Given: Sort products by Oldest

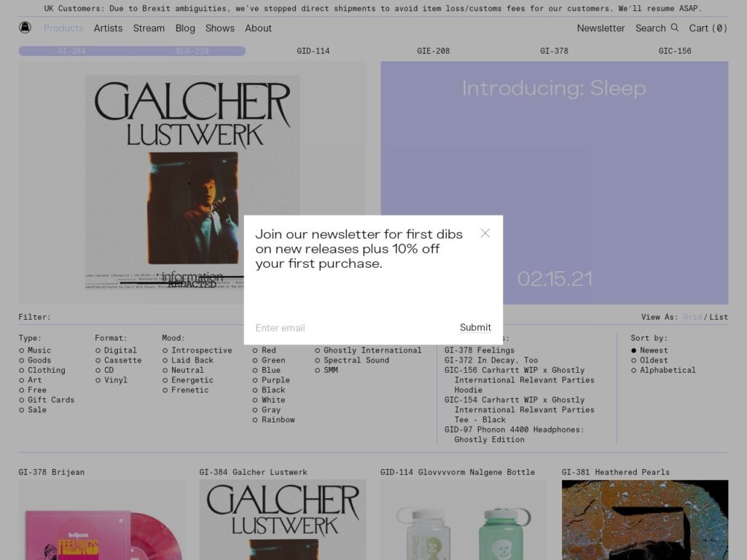Looking at the screenshot, I should pyautogui.click(x=653, y=360).
